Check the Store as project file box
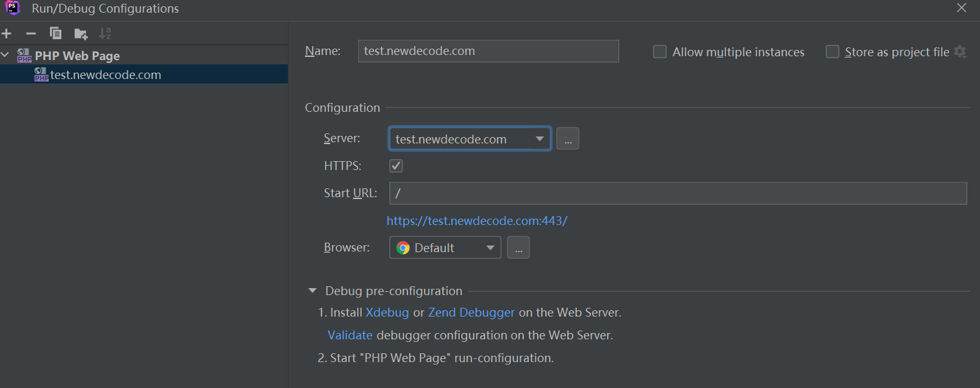Image resolution: width=980 pixels, height=388 pixels. 833,52
